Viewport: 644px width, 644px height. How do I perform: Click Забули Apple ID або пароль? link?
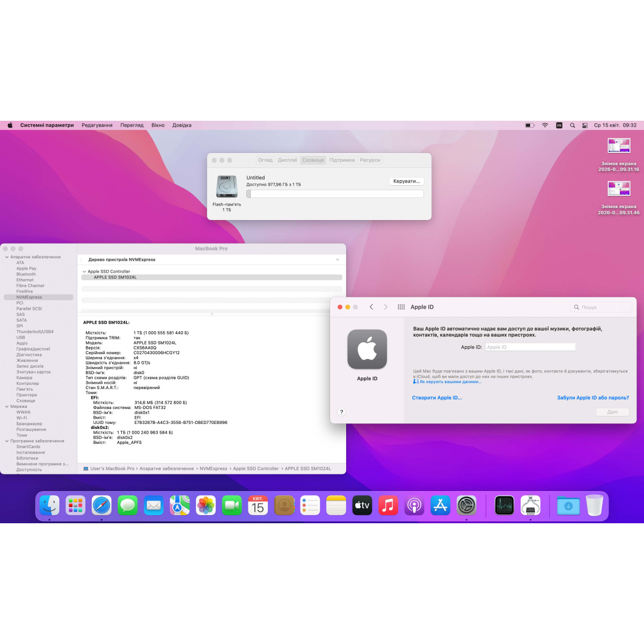[x=593, y=398]
